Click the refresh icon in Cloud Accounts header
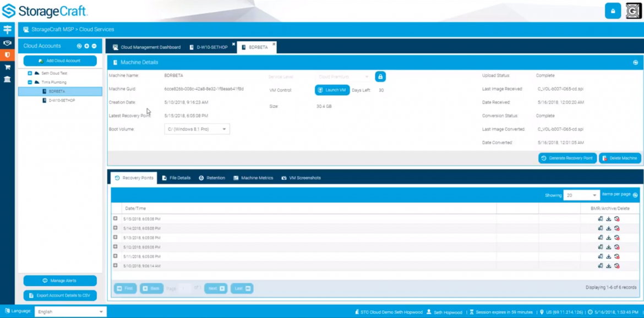This screenshot has width=644, height=318. pyautogui.click(x=80, y=46)
